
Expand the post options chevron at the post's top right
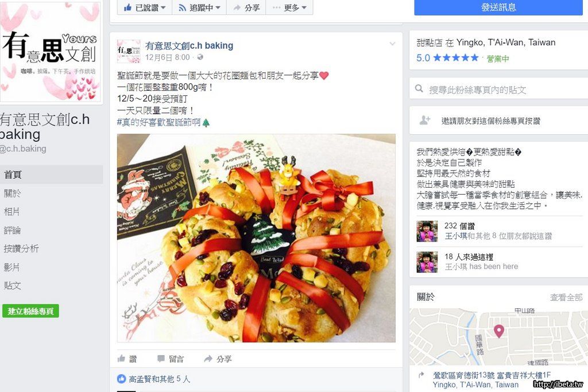(392, 44)
